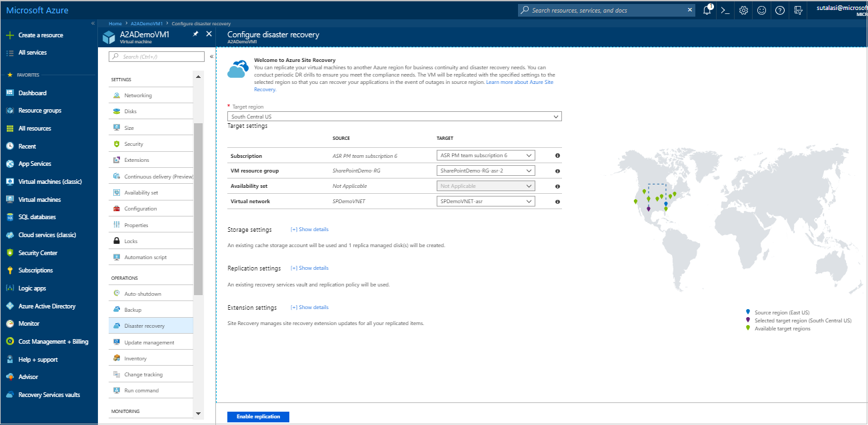This screenshot has width=868, height=425.
Task: Select Update management in the VM menu
Action: pos(151,342)
